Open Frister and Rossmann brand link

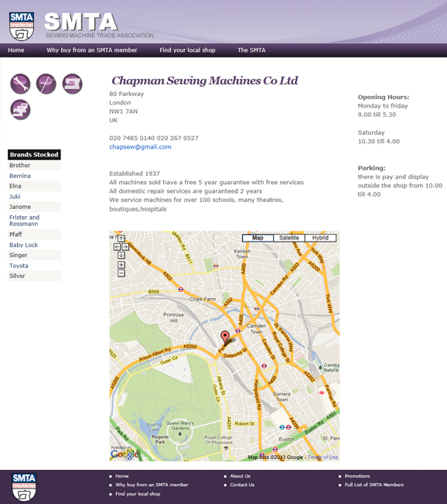point(25,221)
